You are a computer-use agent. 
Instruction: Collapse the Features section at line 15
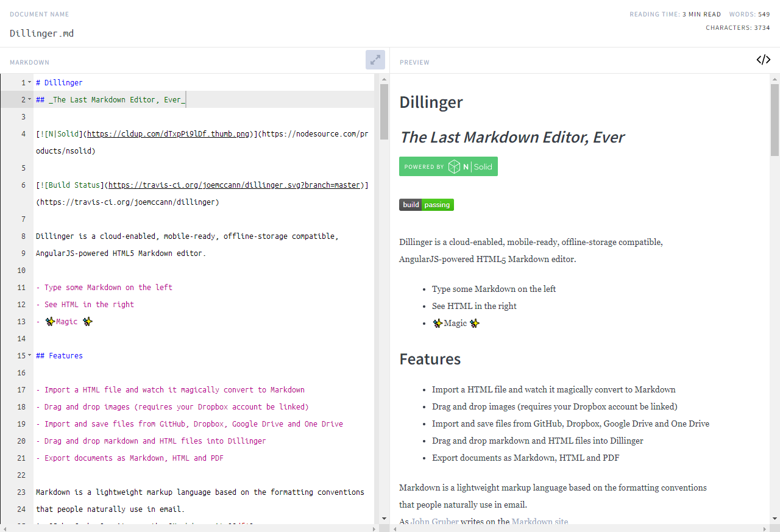29,355
